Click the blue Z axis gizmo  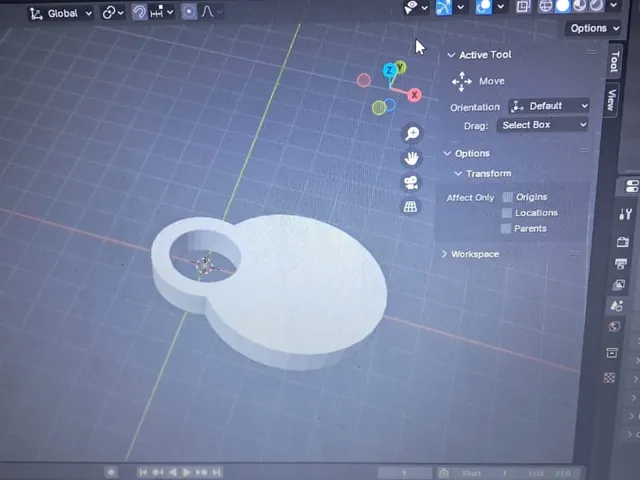389,71
